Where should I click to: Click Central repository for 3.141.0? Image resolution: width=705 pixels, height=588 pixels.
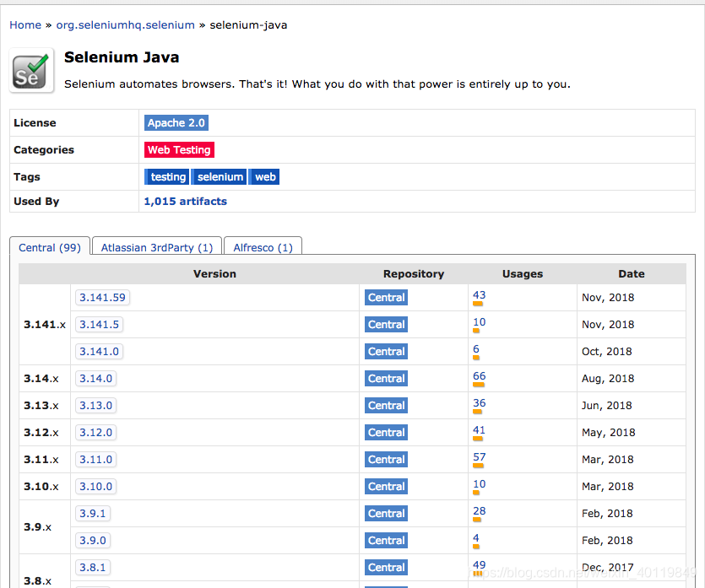point(386,351)
